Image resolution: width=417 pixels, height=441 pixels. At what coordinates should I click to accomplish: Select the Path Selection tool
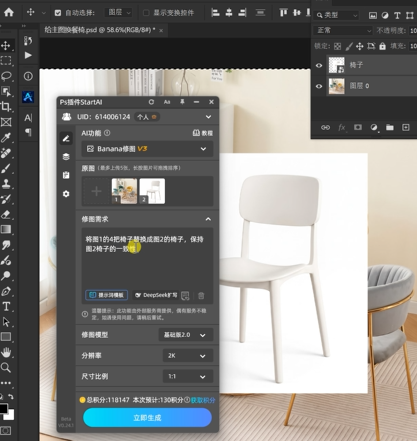[6, 322]
